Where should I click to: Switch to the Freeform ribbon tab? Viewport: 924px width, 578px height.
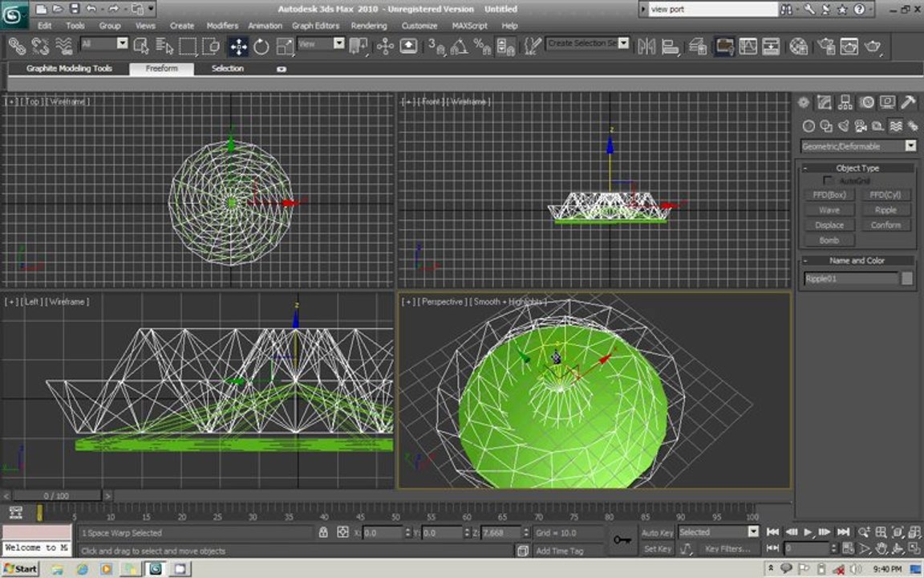point(161,68)
